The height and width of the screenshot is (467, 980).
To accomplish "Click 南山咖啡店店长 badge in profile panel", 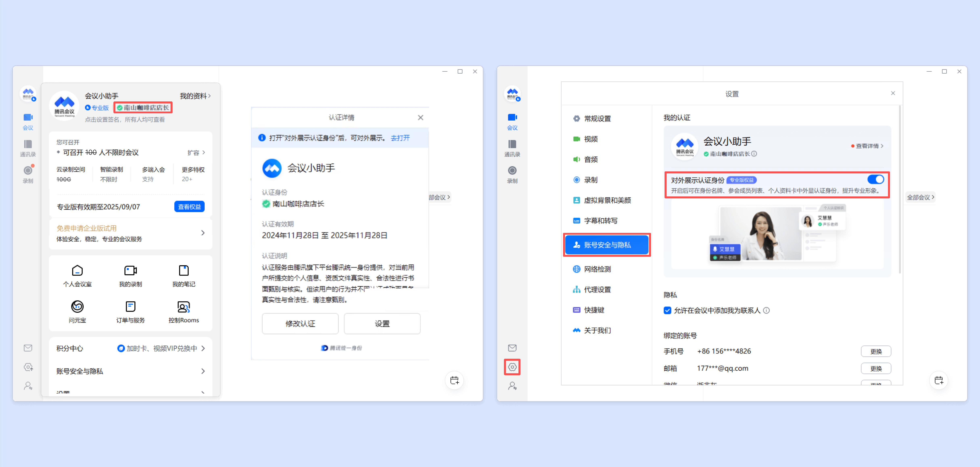I will click(143, 108).
